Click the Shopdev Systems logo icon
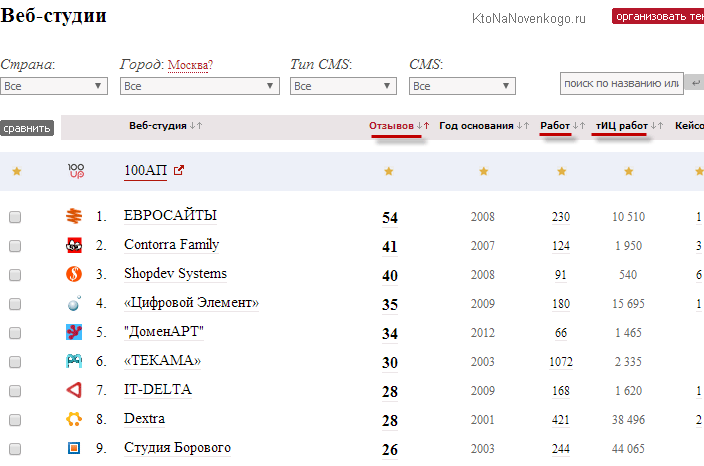This screenshot has width=704, height=466. click(x=74, y=274)
